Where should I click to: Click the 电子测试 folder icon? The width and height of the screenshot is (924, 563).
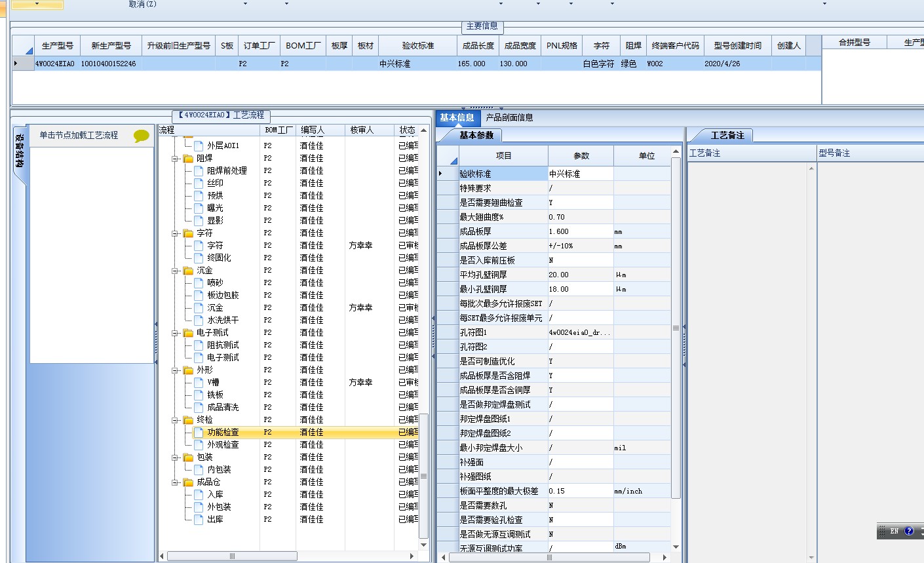(x=189, y=332)
